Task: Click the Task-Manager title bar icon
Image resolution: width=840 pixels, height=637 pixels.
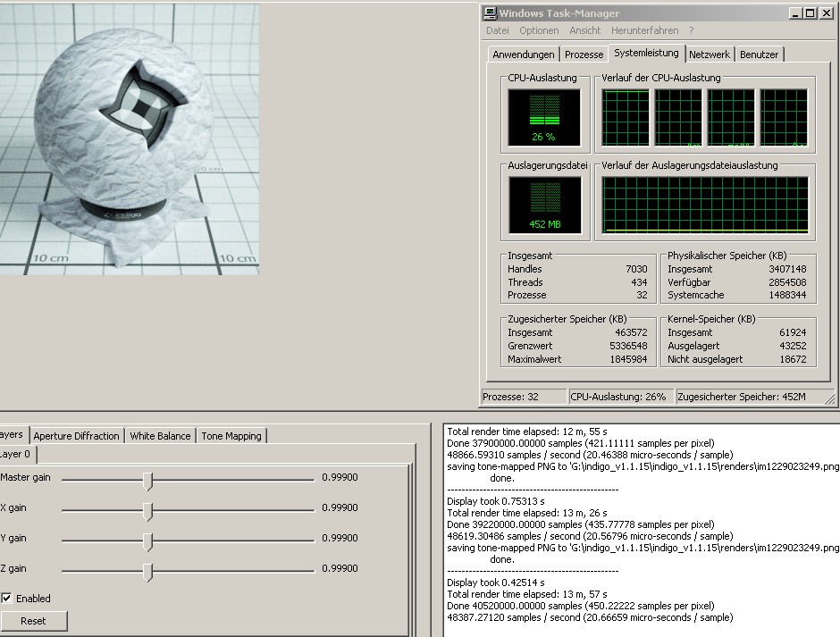Action: [491, 13]
